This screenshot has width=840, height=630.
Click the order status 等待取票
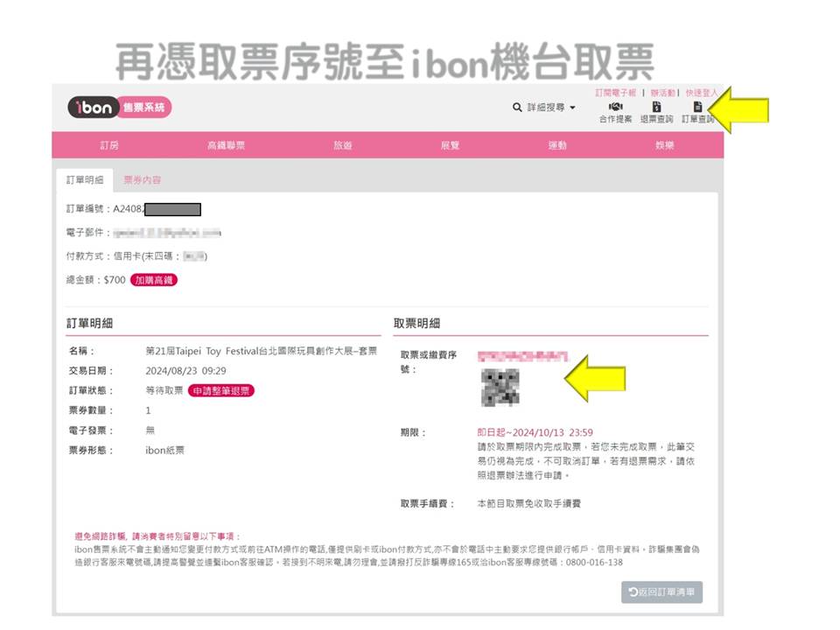pos(164,390)
